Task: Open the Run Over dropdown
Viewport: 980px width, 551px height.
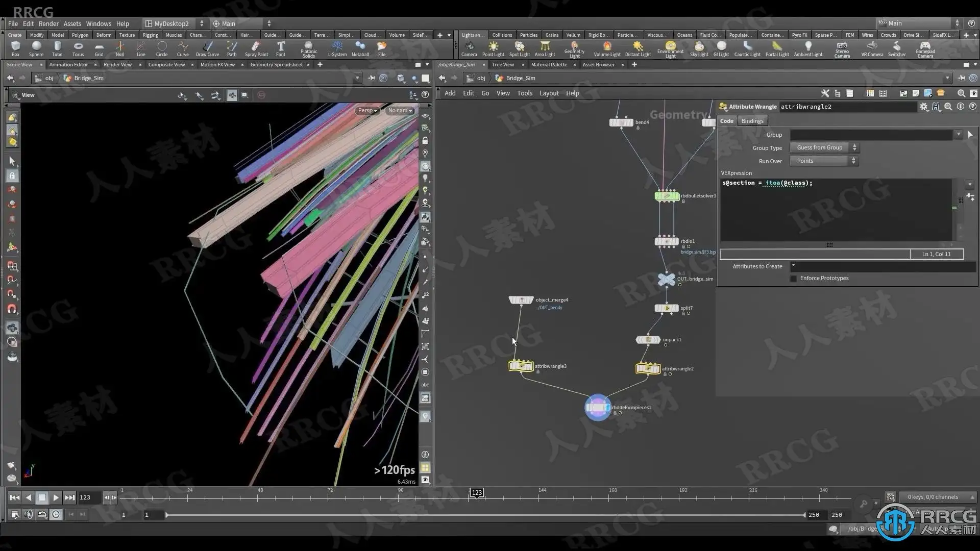Action: [823, 161]
